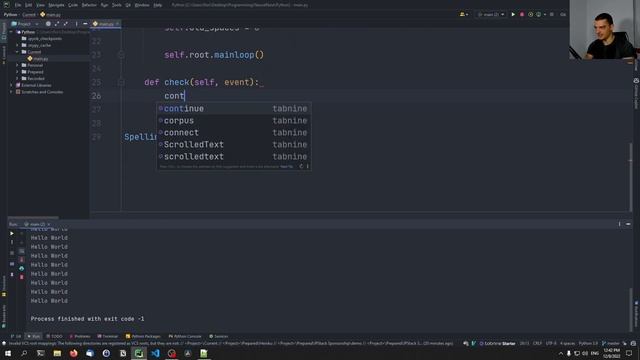
Task: Expand External Libraries node
Action: coord(11,85)
